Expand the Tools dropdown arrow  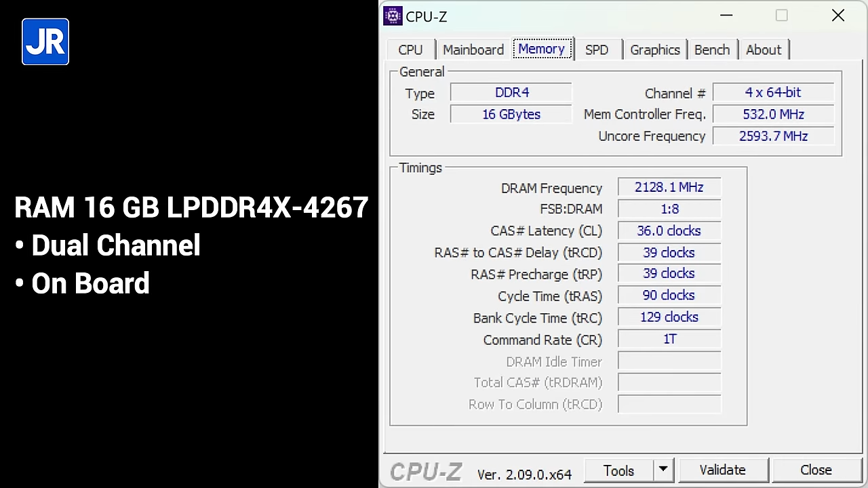coord(663,470)
